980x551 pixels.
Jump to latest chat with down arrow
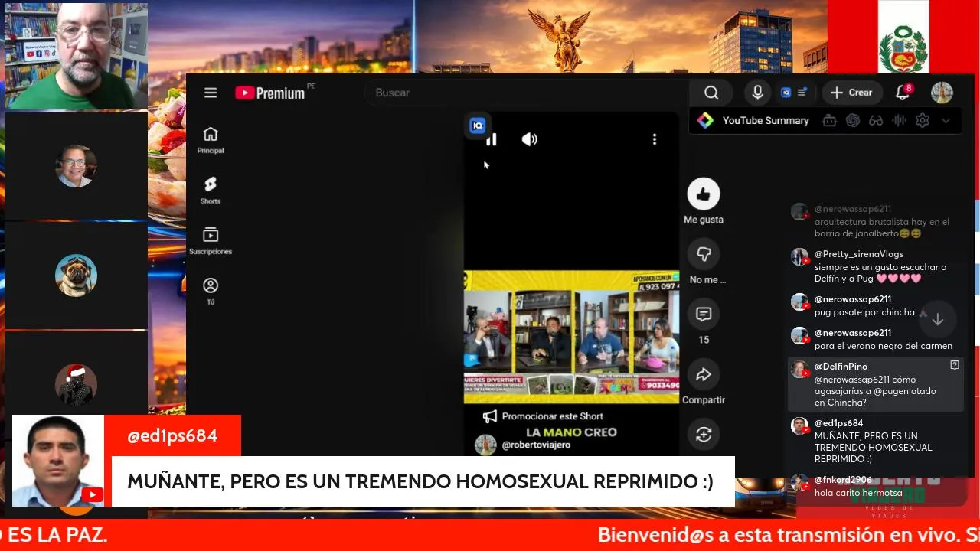click(x=938, y=320)
